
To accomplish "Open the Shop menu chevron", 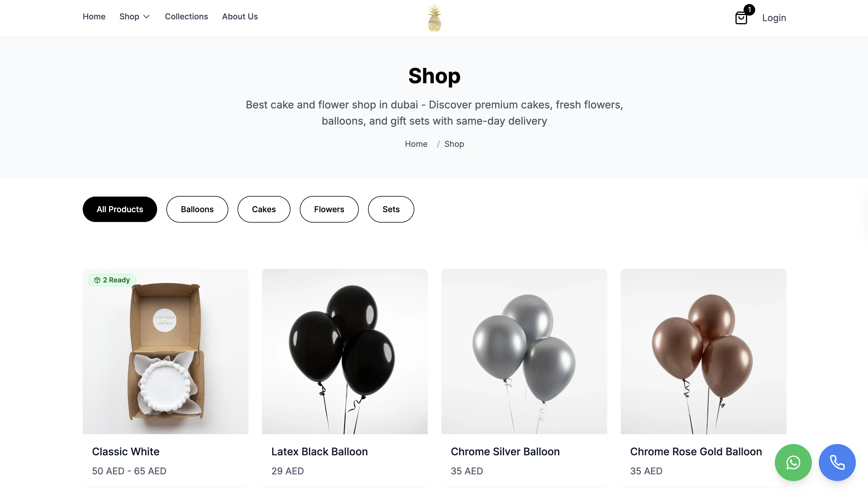I will pyautogui.click(x=146, y=17).
